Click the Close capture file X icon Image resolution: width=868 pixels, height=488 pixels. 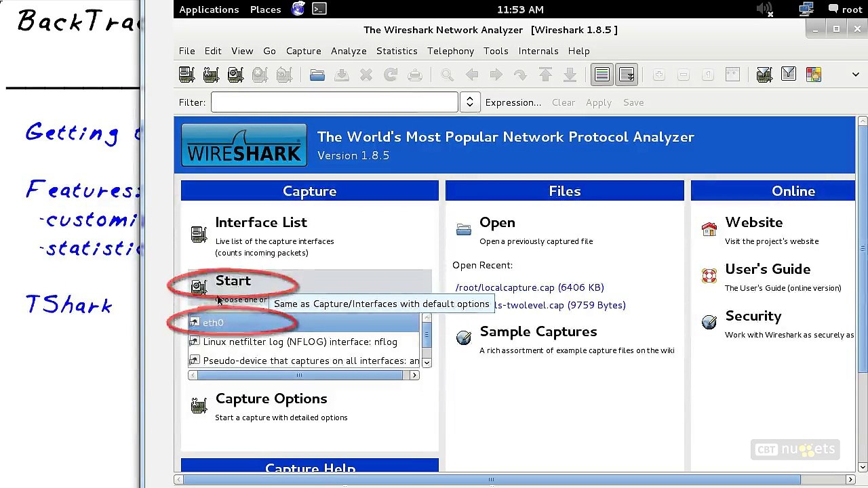coord(366,75)
